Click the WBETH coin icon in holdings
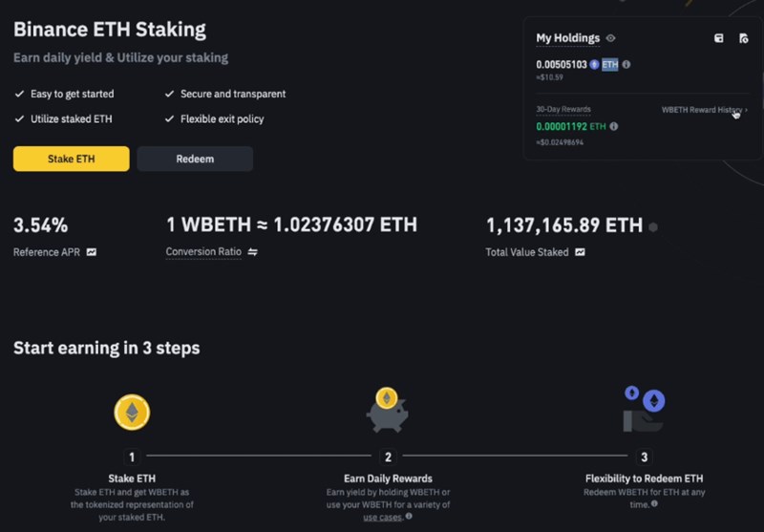Screen dimensions: 764x532 point(594,65)
